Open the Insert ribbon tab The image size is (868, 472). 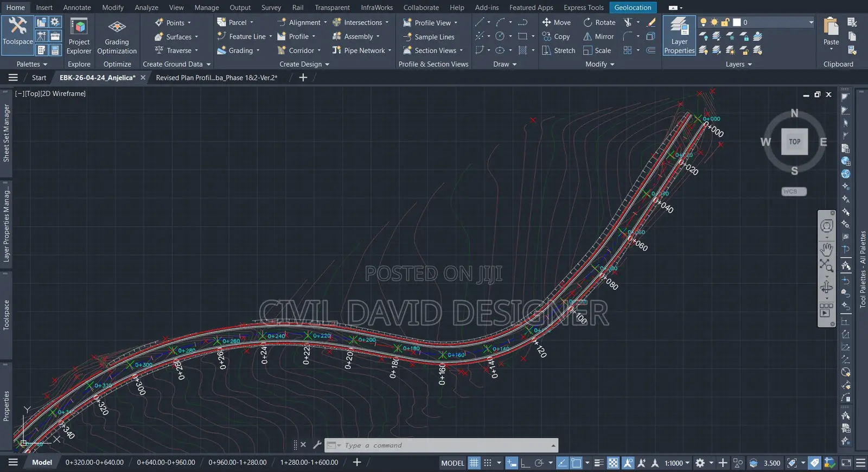point(44,8)
